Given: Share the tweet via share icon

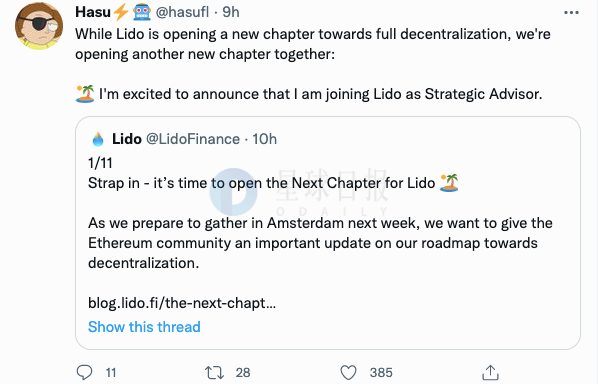Looking at the screenshot, I should (x=490, y=372).
